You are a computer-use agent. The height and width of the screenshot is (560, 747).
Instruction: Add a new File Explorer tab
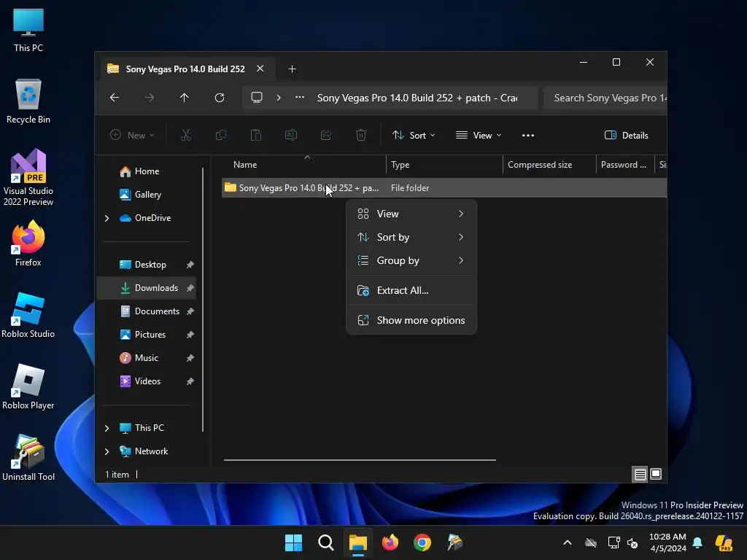pos(292,69)
